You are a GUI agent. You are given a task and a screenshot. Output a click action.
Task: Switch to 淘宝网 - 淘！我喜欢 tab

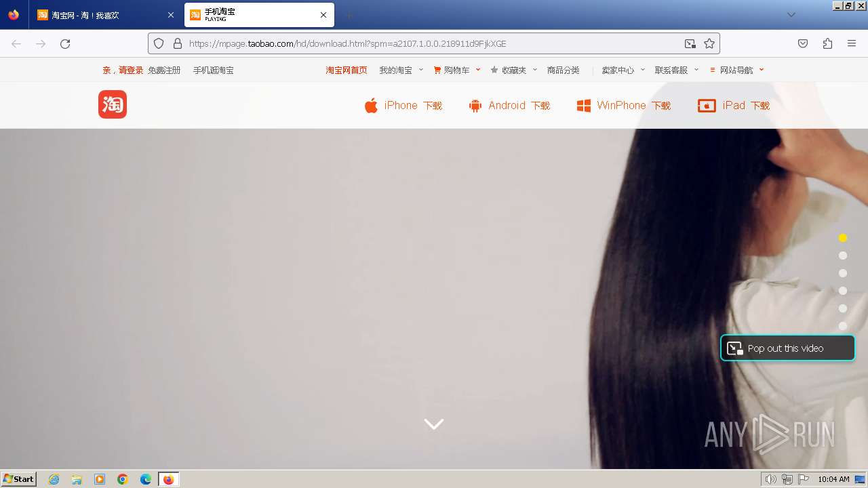coord(106,15)
